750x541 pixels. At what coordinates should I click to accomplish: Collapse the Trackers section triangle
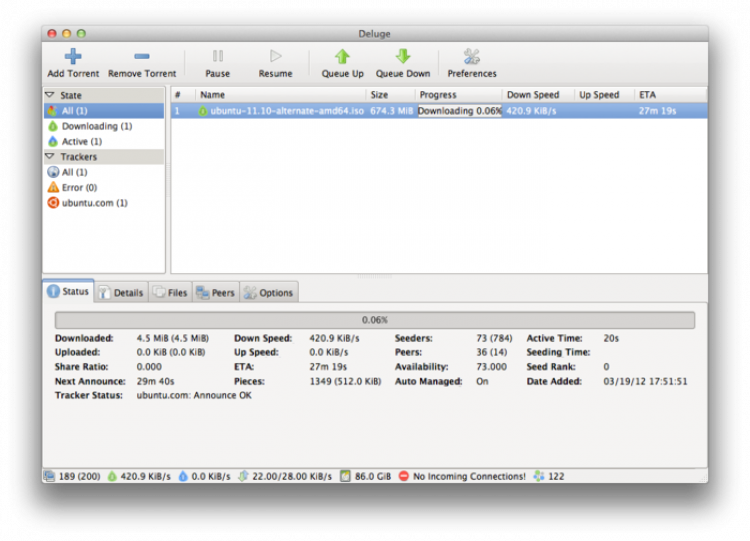50,156
